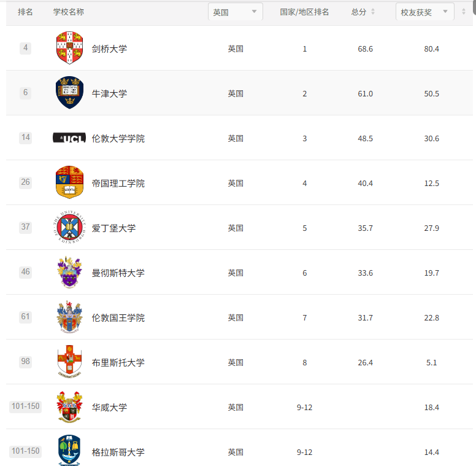This screenshot has width=476, height=466.
Task: Open the 伦敦大学学院 link
Action: click(118, 139)
